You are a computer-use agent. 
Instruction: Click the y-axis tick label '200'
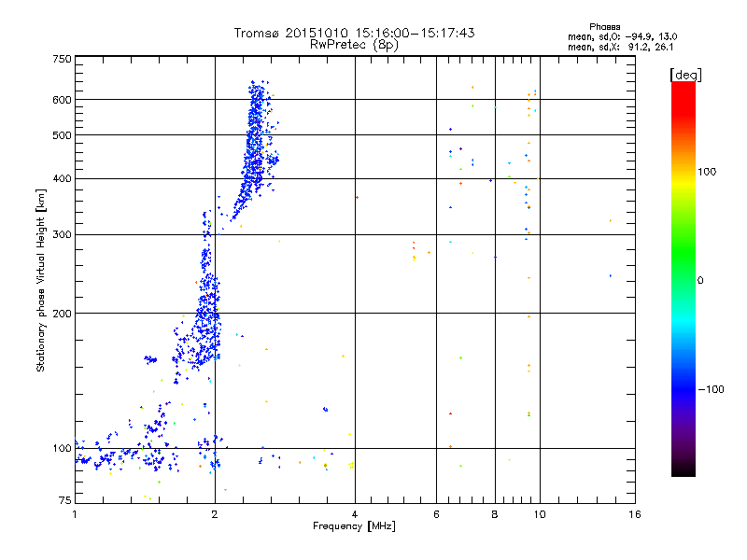click(62, 314)
